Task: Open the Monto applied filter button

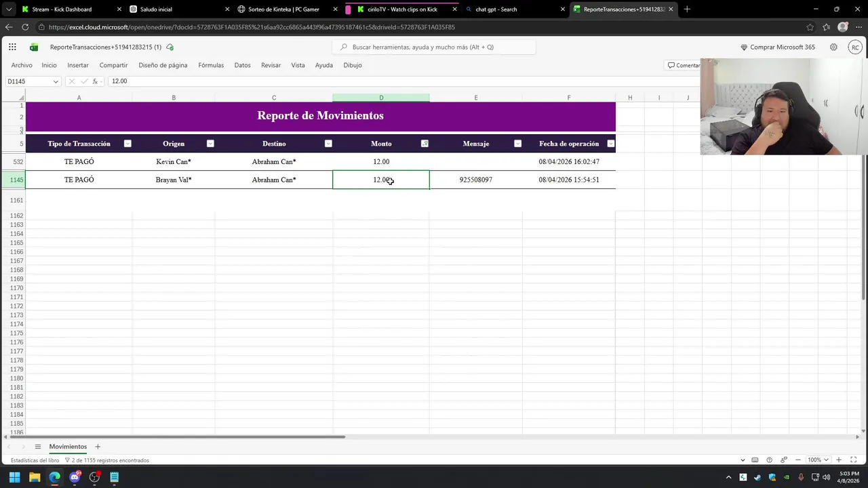Action: (425, 144)
